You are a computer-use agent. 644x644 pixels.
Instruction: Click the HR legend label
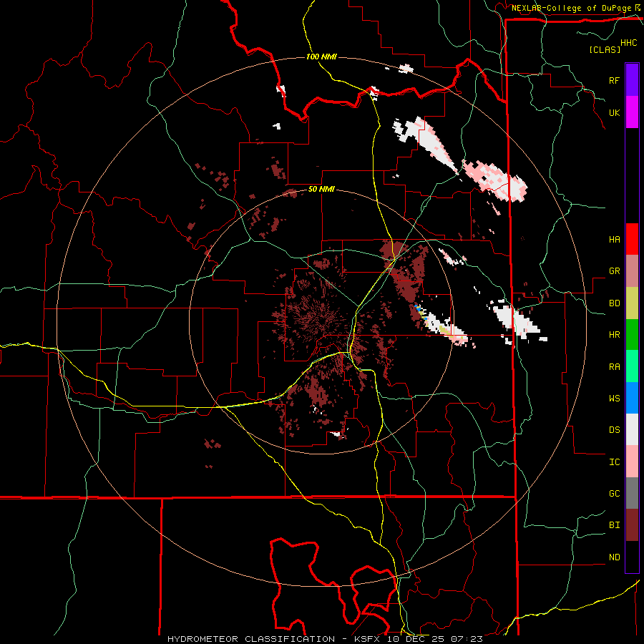click(614, 335)
